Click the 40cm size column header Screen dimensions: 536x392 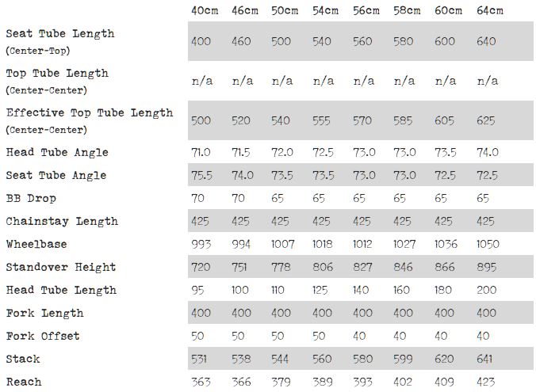point(204,10)
